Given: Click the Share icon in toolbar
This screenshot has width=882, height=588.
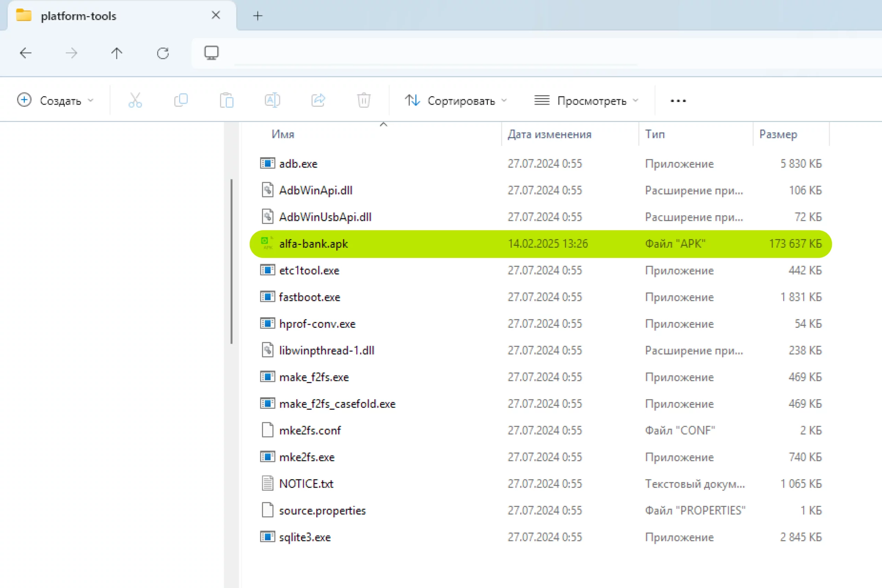Looking at the screenshot, I should click(x=318, y=101).
